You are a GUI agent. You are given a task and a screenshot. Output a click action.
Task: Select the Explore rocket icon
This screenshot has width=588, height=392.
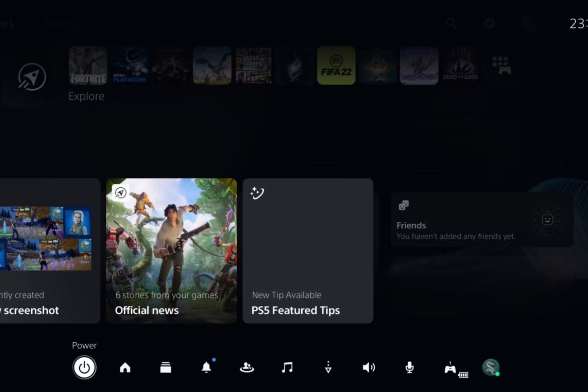point(32,77)
